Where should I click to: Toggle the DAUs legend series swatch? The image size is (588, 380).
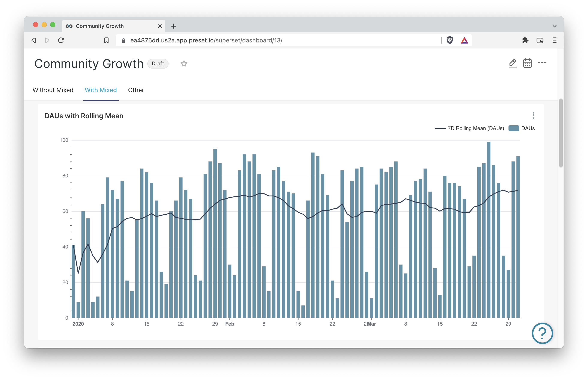[x=514, y=128]
